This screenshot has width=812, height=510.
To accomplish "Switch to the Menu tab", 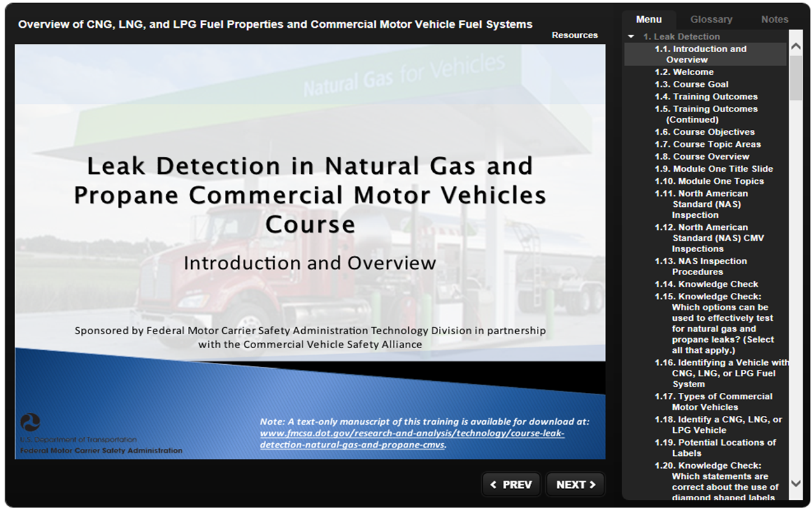I will click(x=649, y=19).
